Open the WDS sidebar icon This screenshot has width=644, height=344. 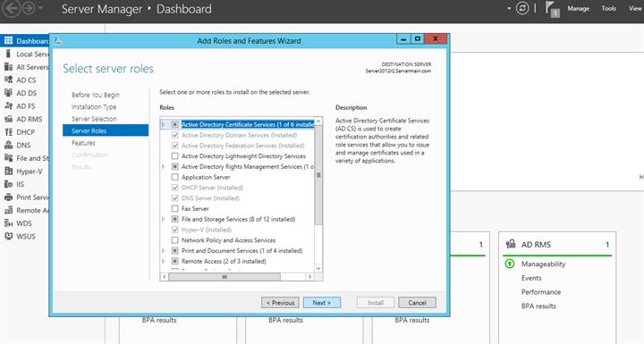coord(8,223)
